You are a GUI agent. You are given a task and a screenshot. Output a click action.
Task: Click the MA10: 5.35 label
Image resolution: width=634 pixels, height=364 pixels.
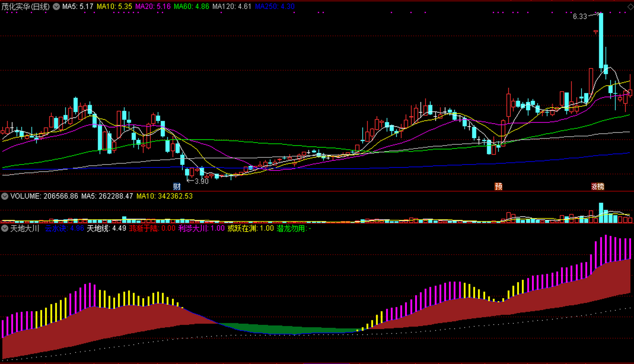pos(114,7)
